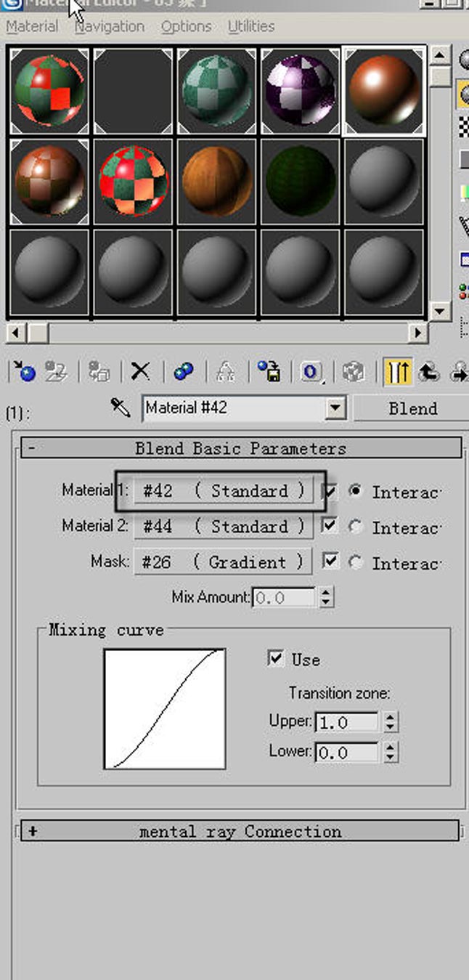469x980 pixels.
Task: Select the orange wood sample sphere
Action: tap(216, 182)
